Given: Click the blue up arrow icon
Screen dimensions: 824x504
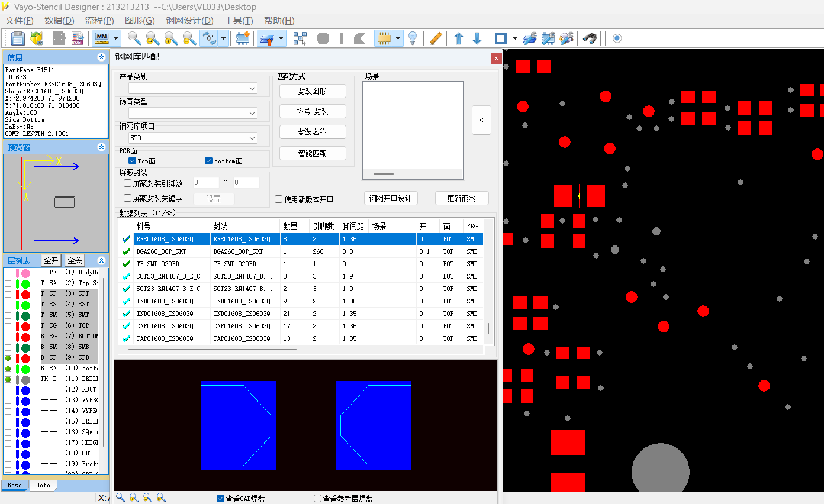Looking at the screenshot, I should click(458, 38).
